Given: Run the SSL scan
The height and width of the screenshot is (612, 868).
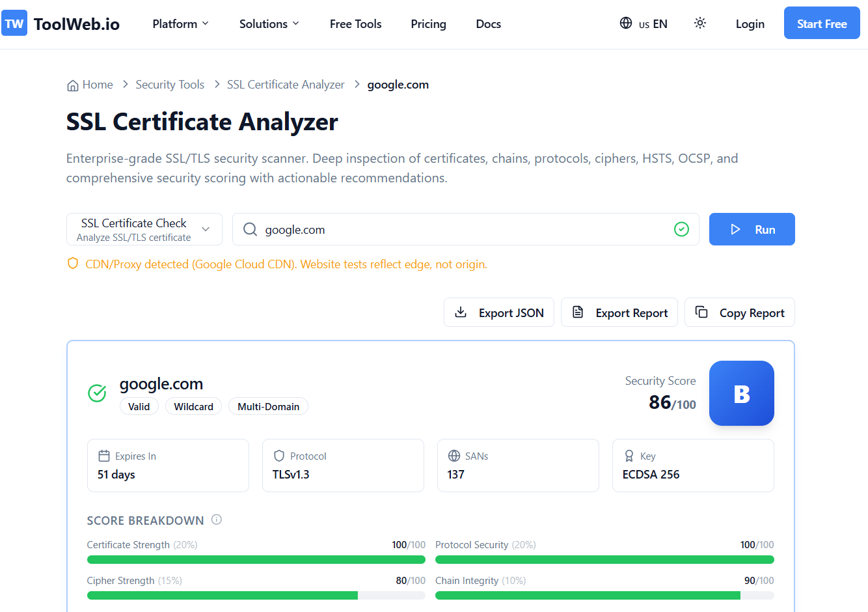Looking at the screenshot, I should 752,229.
